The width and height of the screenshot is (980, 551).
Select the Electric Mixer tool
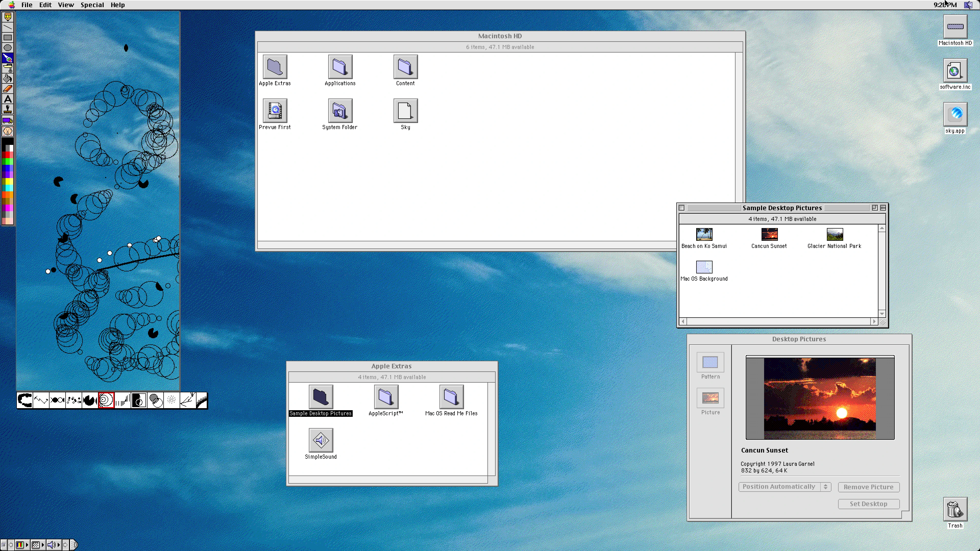coord(8,68)
